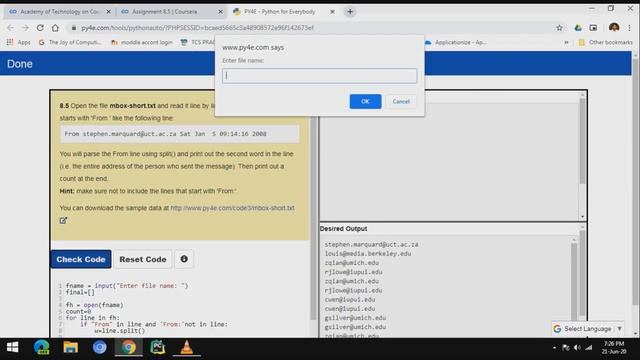Click the page vertical scrollbar
The width and height of the screenshot is (640, 360).
click(635, 182)
